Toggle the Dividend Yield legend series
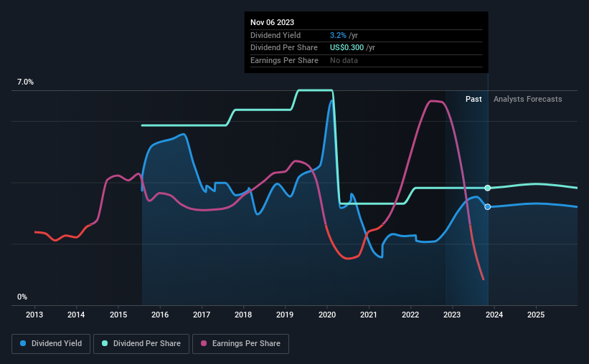Screen dimensions: 589x364 [x=52, y=344]
